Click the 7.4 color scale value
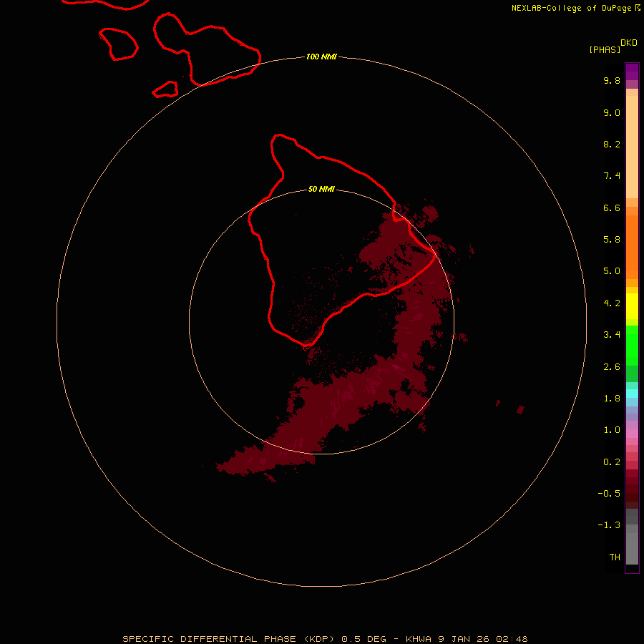This screenshot has width=644, height=644. [612, 176]
